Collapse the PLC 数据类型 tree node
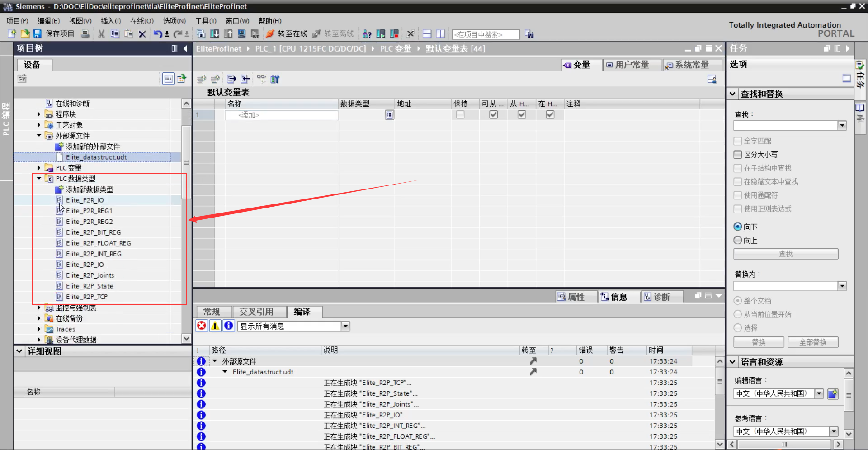The width and height of the screenshot is (868, 450). [x=39, y=179]
